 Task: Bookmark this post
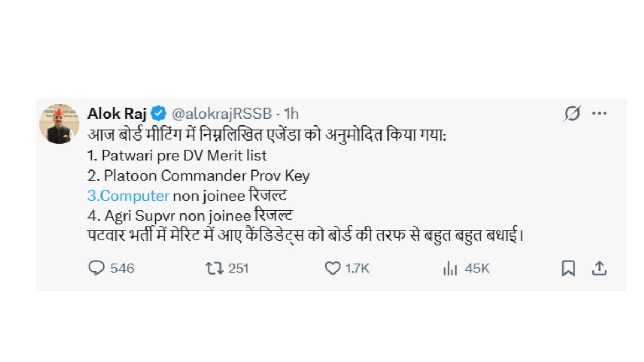568,268
